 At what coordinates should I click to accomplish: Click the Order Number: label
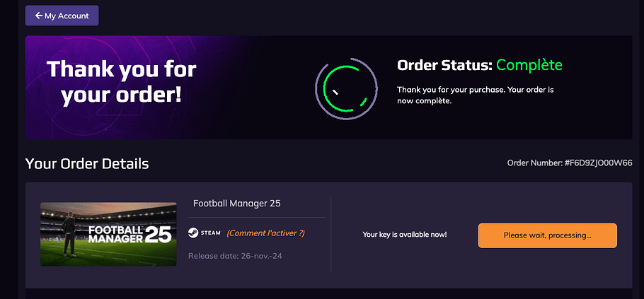click(x=535, y=163)
